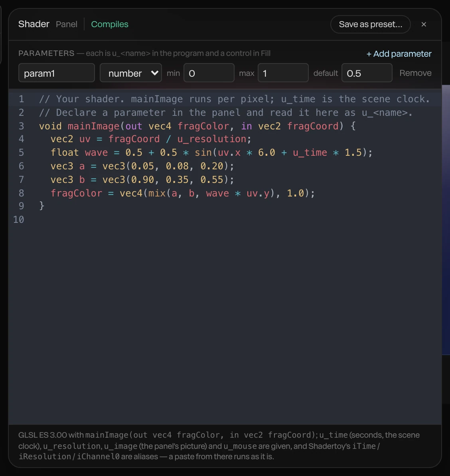This screenshot has height=476, width=450.
Task: Click the float wave line of code
Action: pyautogui.click(x=211, y=153)
